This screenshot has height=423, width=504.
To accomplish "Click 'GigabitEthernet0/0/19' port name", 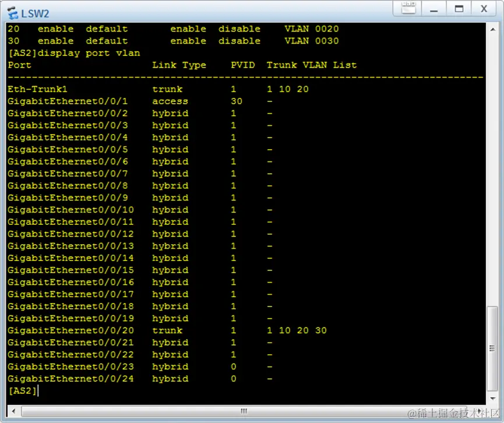I will click(x=71, y=318).
